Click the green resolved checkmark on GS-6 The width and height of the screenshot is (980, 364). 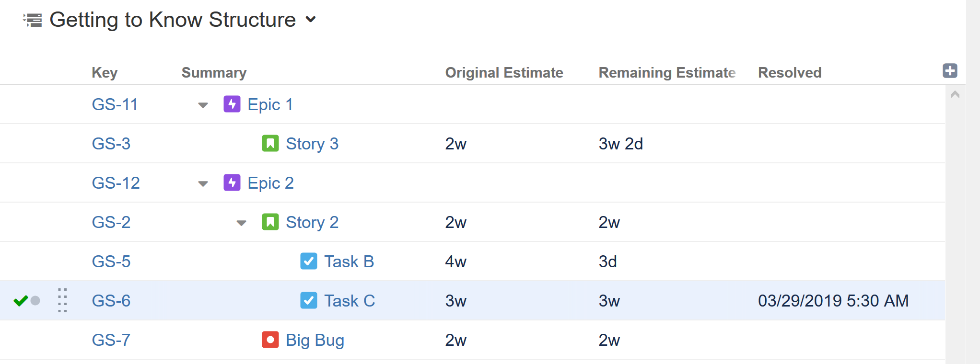tap(20, 300)
